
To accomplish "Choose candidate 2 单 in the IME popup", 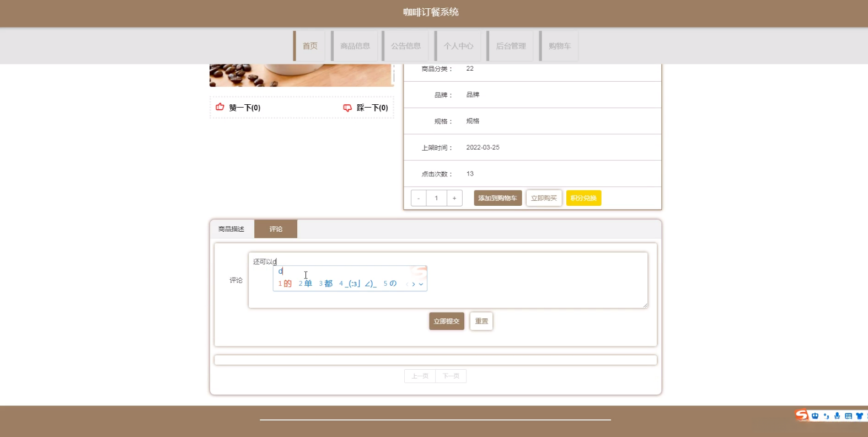I will coord(306,284).
